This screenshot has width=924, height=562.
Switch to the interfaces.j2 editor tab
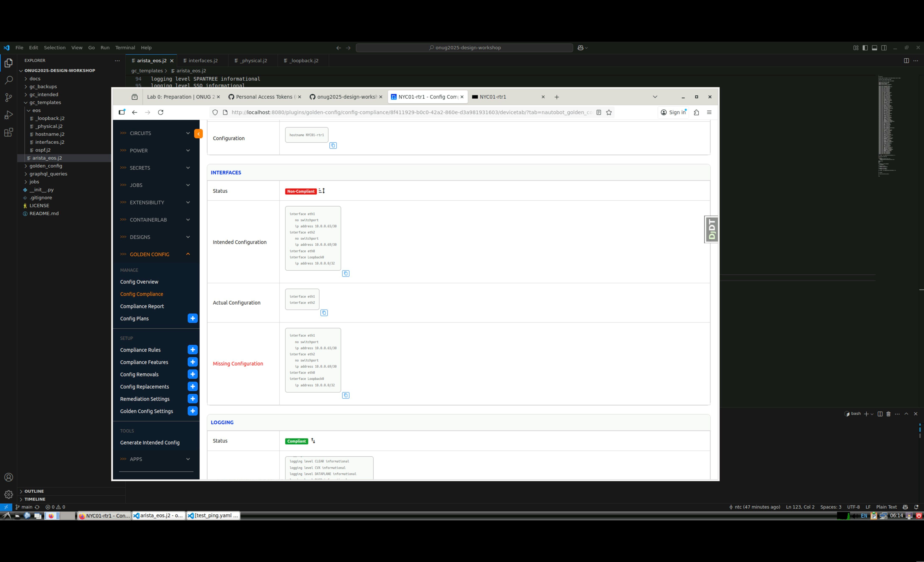click(203, 61)
